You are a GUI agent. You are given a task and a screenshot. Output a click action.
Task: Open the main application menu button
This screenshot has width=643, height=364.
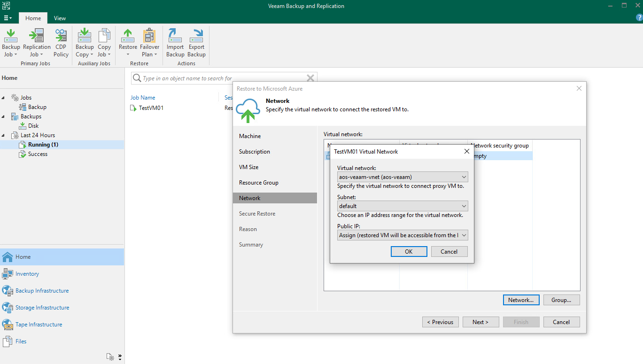click(x=8, y=18)
